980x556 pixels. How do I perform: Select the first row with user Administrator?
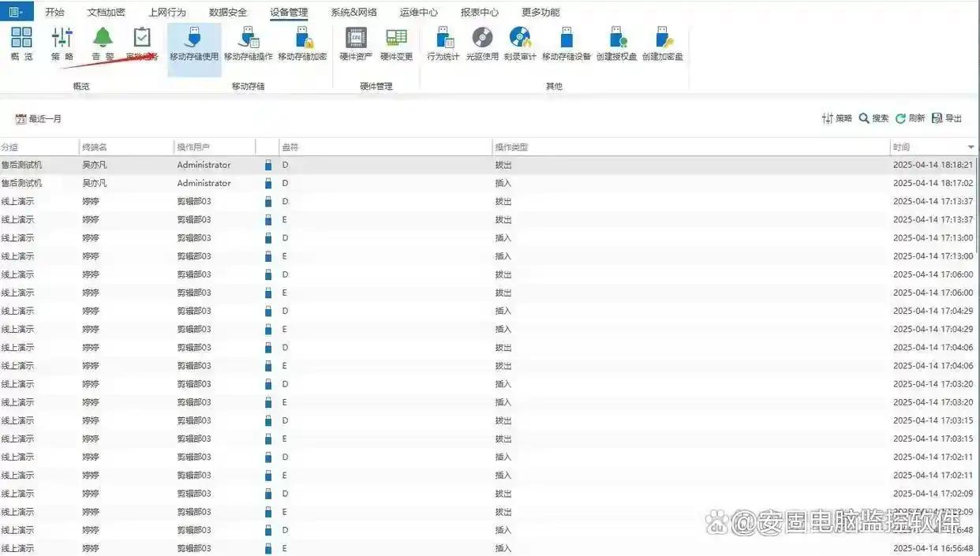[x=204, y=165]
